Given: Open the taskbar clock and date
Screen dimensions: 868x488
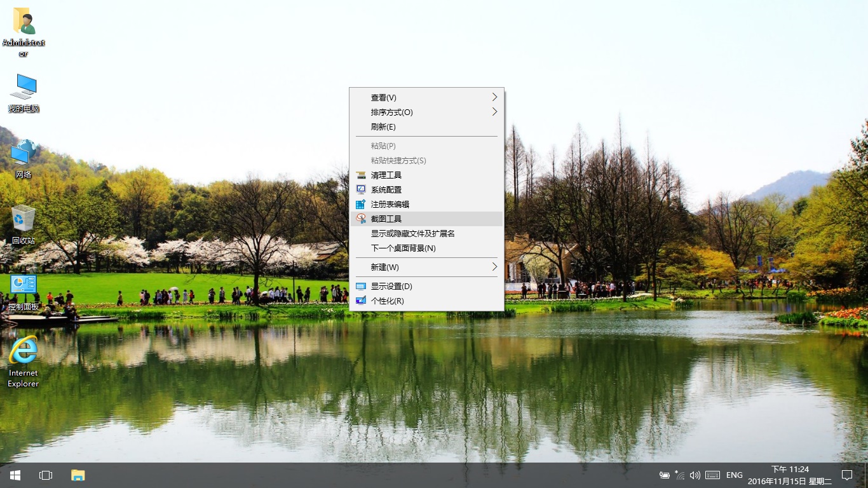Looking at the screenshot, I should (x=790, y=475).
